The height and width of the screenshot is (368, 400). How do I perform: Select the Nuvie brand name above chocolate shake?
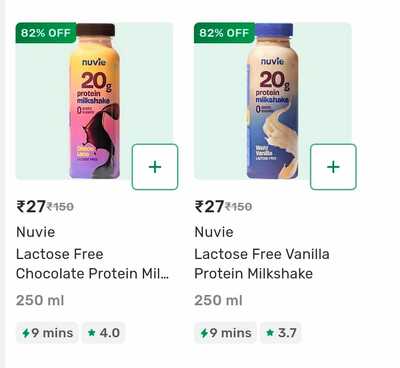[36, 232]
